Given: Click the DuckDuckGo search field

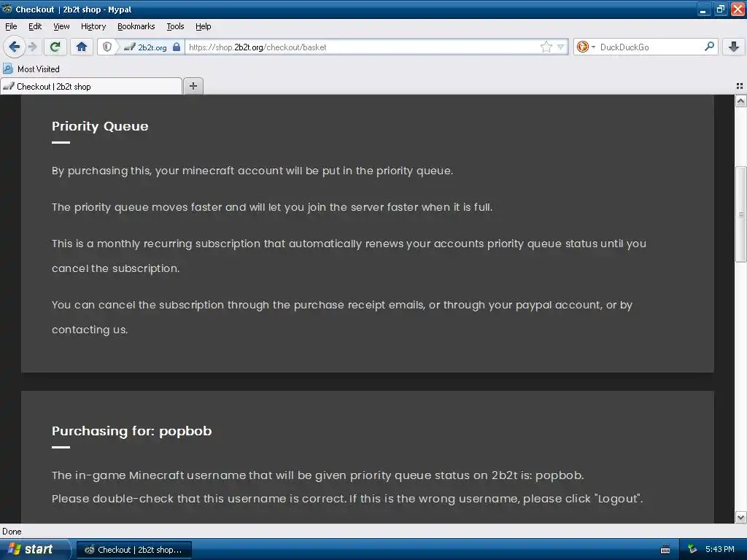Looking at the screenshot, I should coord(650,47).
